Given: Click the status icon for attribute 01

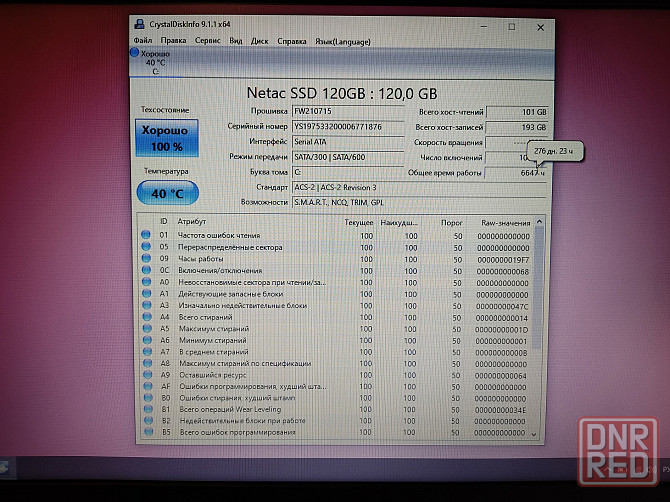Looking at the screenshot, I should click(146, 235).
